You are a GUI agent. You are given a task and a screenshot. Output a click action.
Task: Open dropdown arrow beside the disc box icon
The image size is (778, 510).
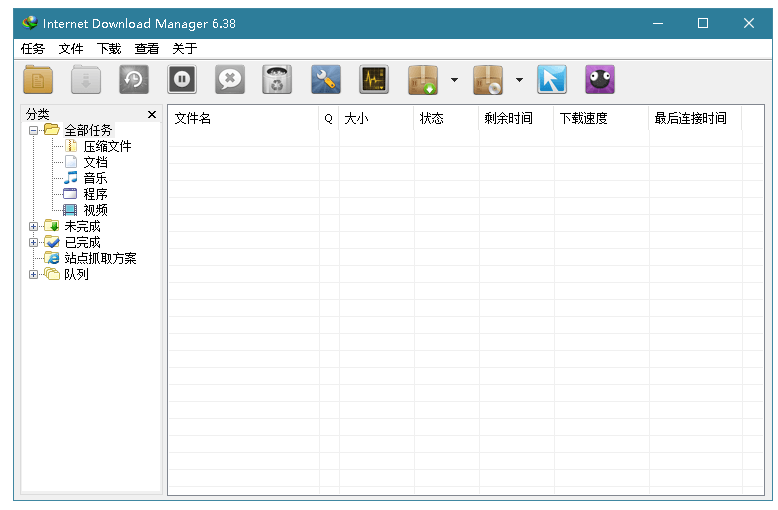519,80
